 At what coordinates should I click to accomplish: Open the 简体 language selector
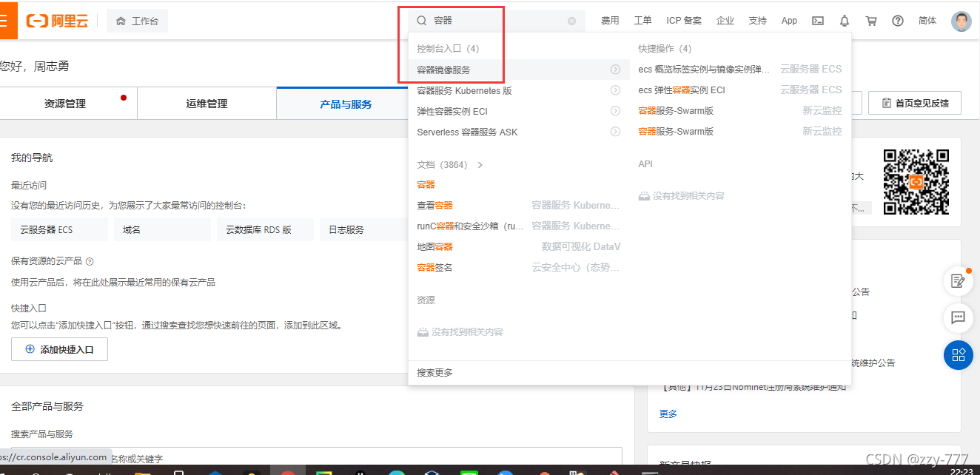[927, 21]
